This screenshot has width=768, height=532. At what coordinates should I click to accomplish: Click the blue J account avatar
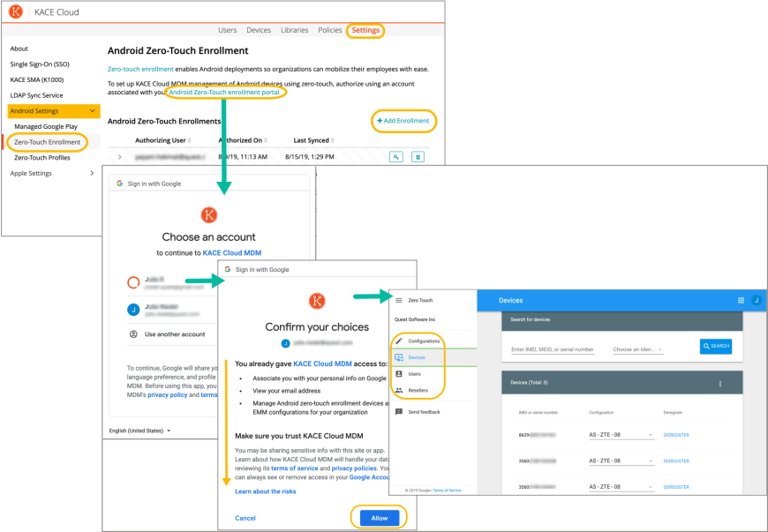point(757,300)
